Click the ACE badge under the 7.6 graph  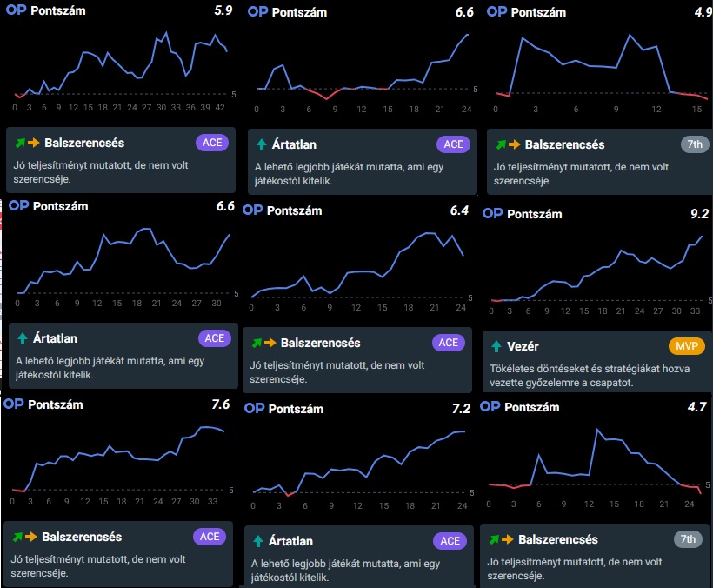click(x=210, y=537)
